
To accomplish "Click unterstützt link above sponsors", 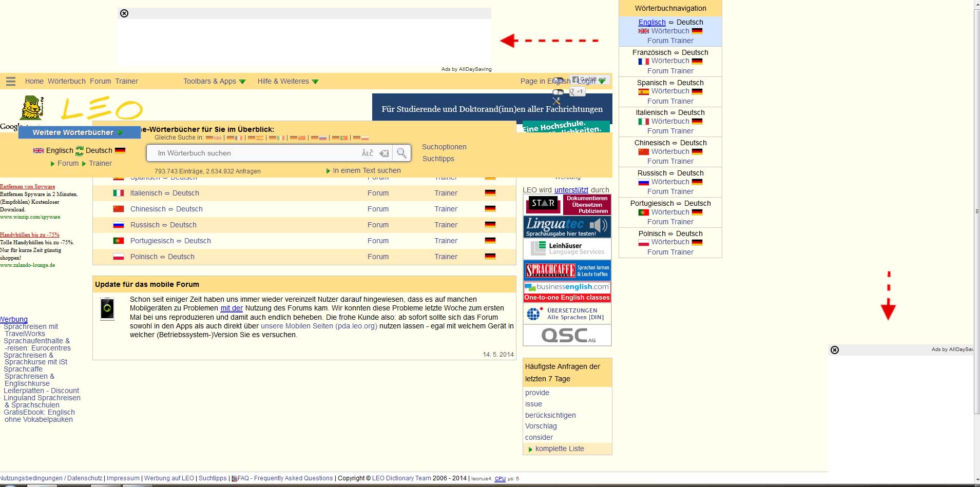I will click(x=571, y=190).
